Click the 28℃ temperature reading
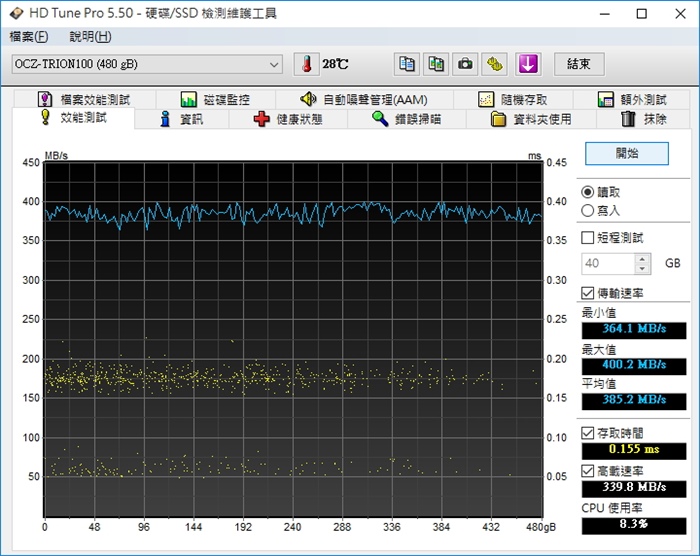Image resolution: width=700 pixels, height=556 pixels. coord(335,64)
